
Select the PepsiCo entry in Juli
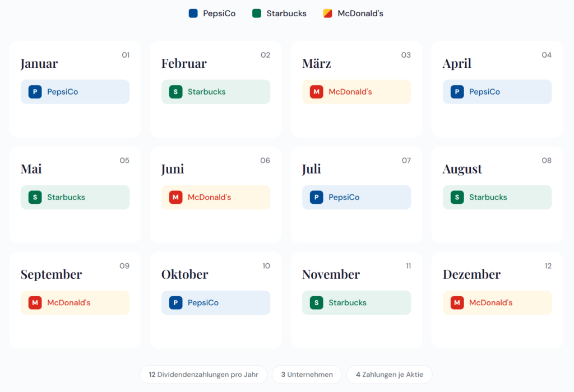pyautogui.click(x=356, y=197)
